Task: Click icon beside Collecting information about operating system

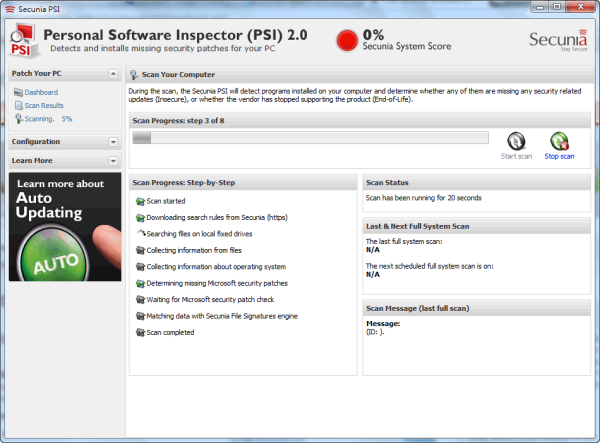Action: pos(140,267)
